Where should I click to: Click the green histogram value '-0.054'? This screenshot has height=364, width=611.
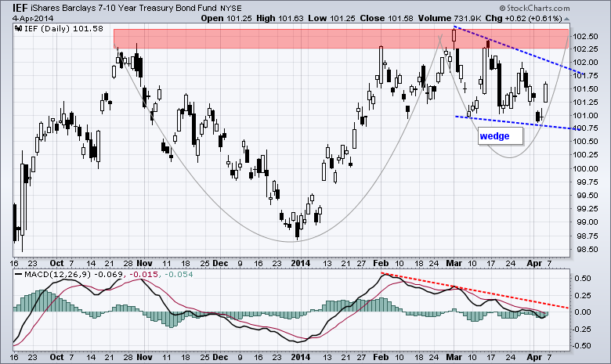179,275
